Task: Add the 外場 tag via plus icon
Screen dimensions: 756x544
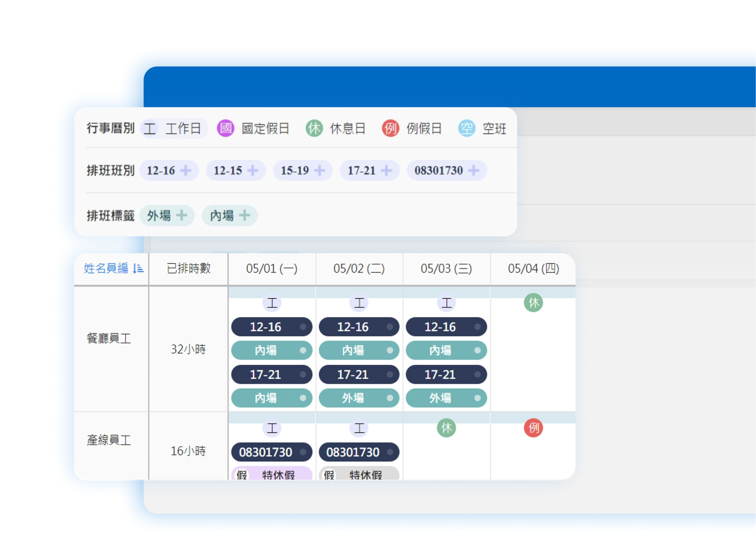Action: [182, 215]
